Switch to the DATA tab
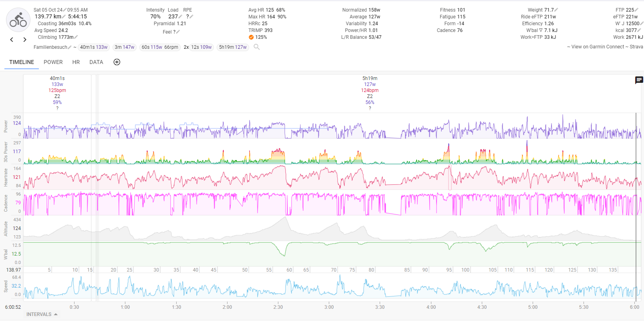 (96, 62)
